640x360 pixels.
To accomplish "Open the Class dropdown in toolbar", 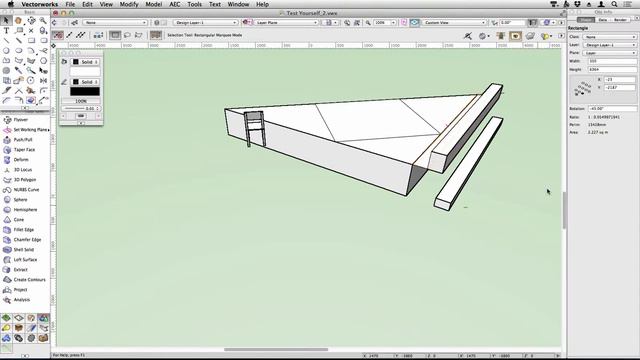I will [x=115, y=23].
